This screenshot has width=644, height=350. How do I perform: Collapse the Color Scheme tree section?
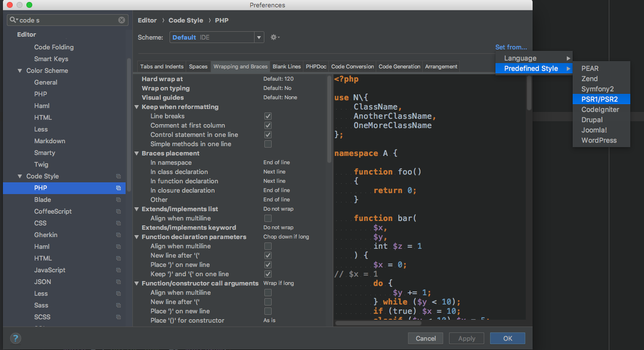(20, 71)
